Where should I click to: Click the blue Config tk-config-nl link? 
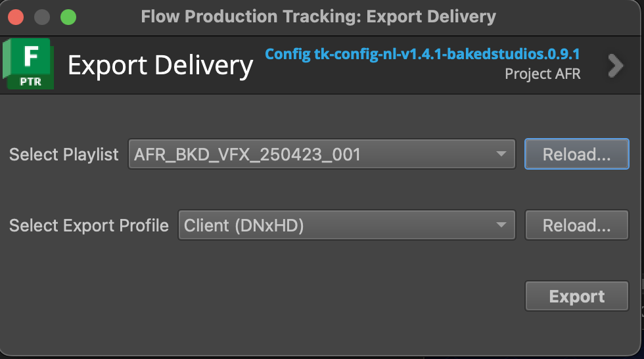[423, 53]
